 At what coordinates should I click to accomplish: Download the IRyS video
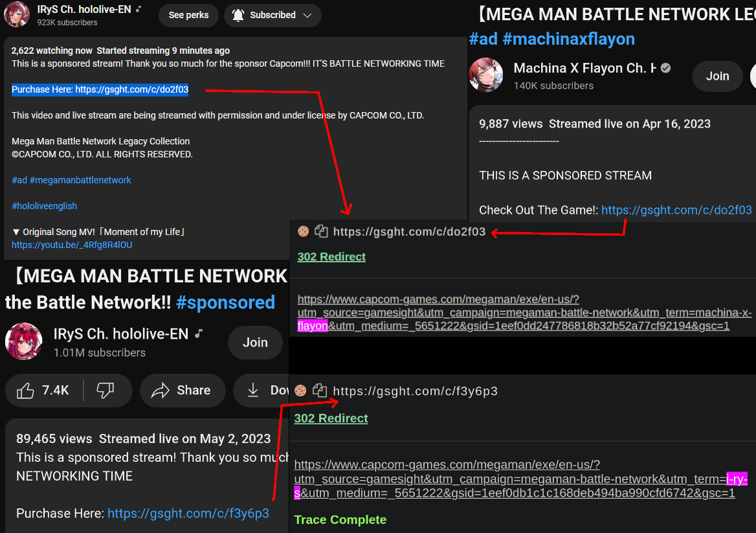(x=261, y=391)
